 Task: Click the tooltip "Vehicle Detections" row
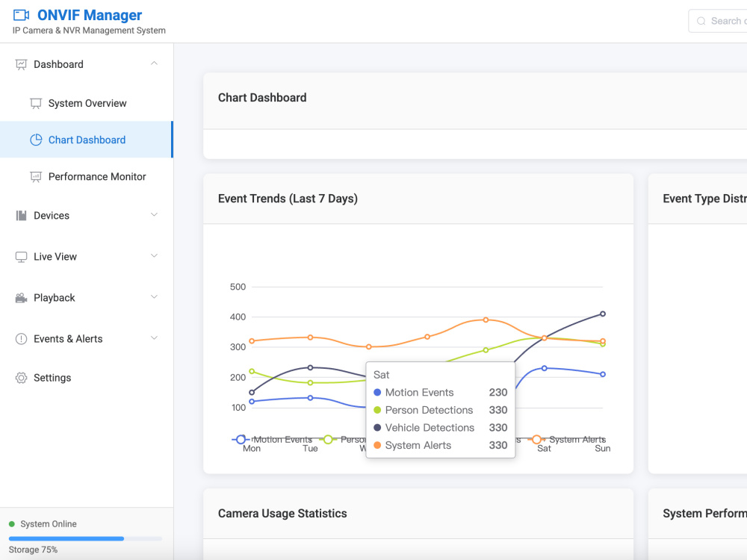tap(440, 428)
